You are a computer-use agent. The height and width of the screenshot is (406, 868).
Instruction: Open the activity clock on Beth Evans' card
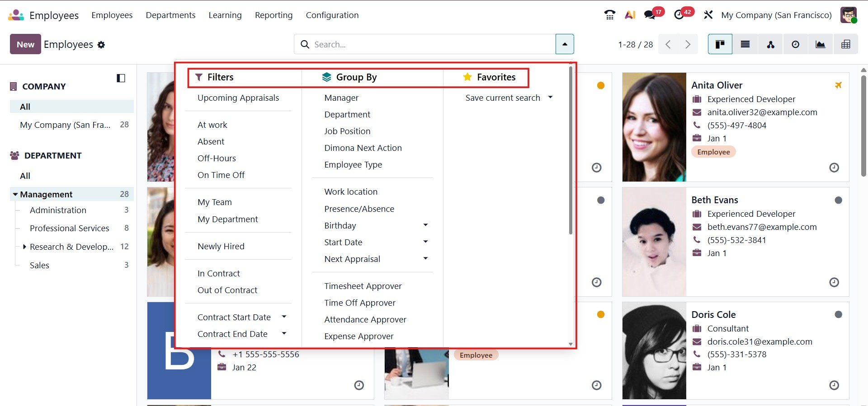pos(834,282)
